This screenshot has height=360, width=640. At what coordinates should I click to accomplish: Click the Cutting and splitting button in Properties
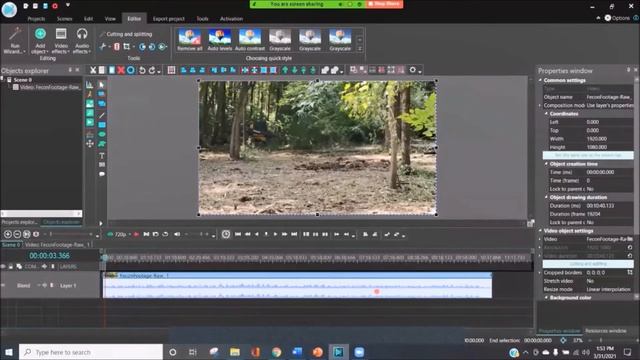click(x=588, y=264)
